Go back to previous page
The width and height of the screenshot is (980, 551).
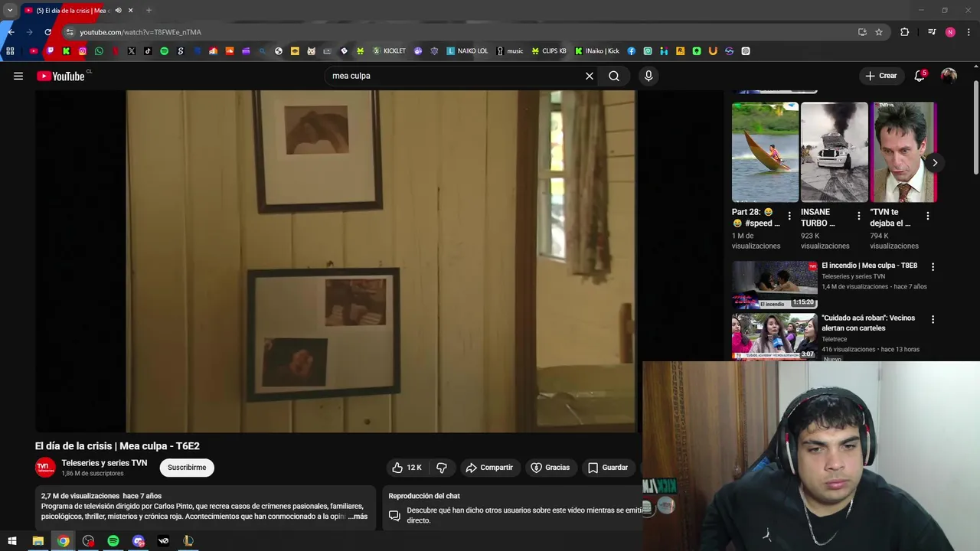11,32
